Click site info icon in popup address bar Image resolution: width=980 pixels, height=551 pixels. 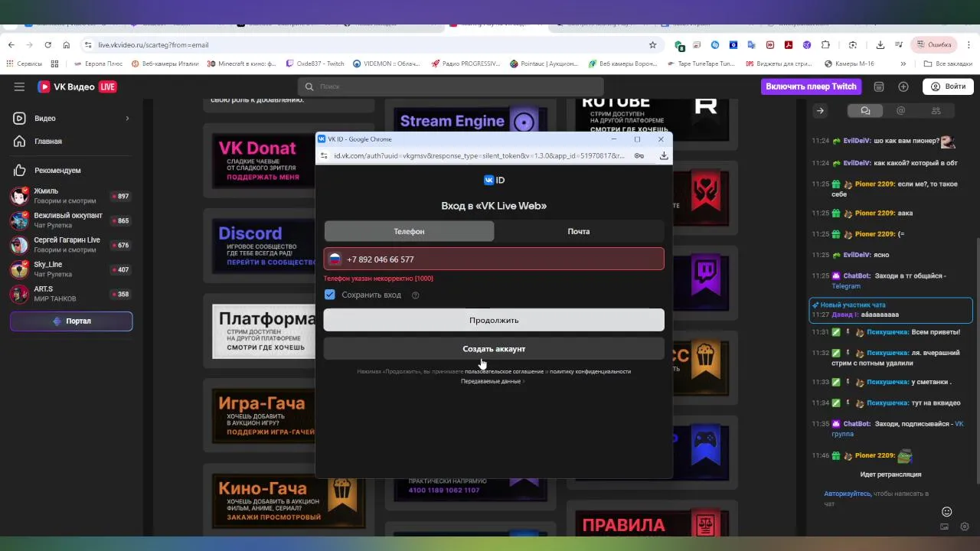(x=324, y=155)
